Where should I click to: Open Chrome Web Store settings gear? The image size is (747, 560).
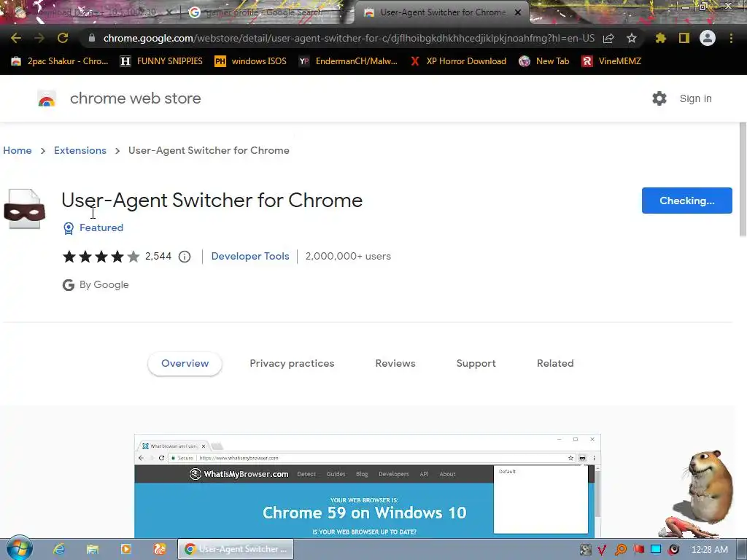coord(659,98)
